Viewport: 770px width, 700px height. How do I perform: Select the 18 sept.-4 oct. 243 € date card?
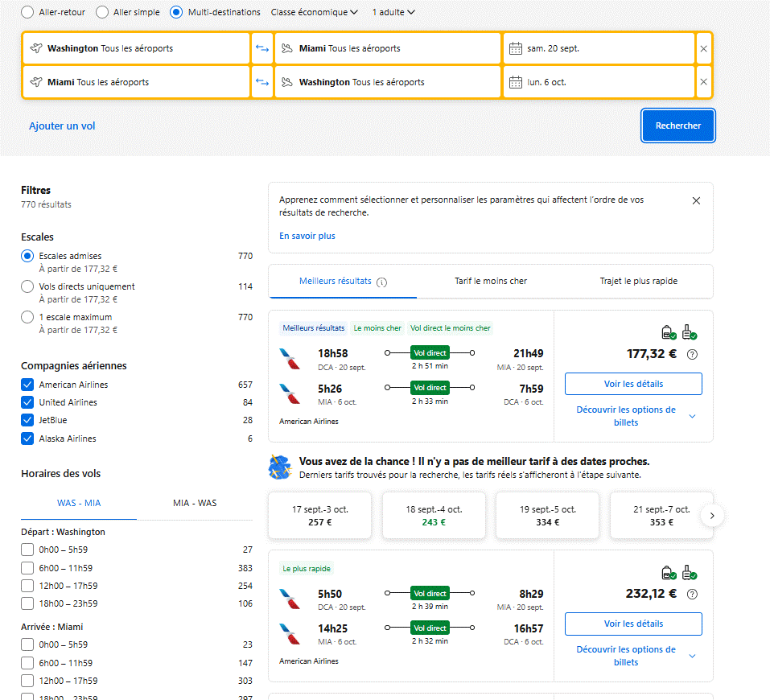coord(434,516)
